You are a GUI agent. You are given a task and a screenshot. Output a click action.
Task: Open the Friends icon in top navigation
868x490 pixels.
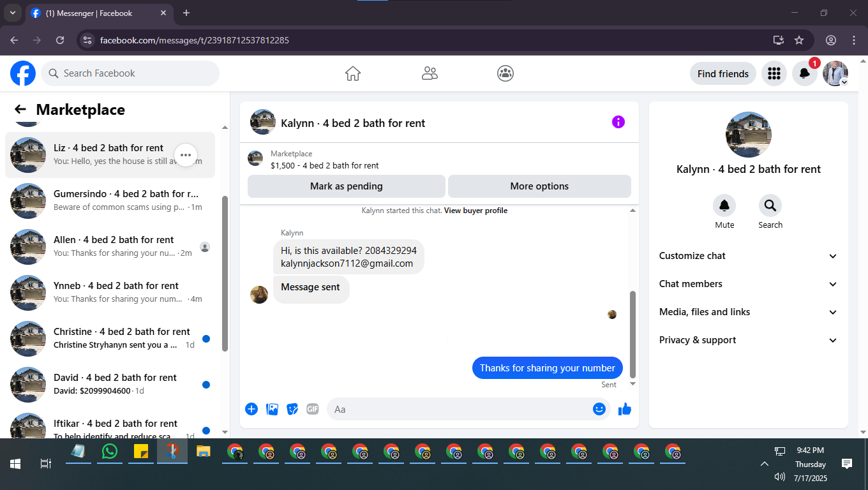[430, 73]
